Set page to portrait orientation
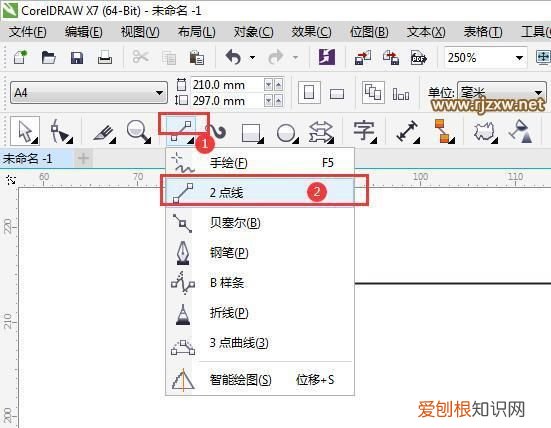Image resolution: width=551 pixels, height=428 pixels. pyautogui.click(x=309, y=93)
